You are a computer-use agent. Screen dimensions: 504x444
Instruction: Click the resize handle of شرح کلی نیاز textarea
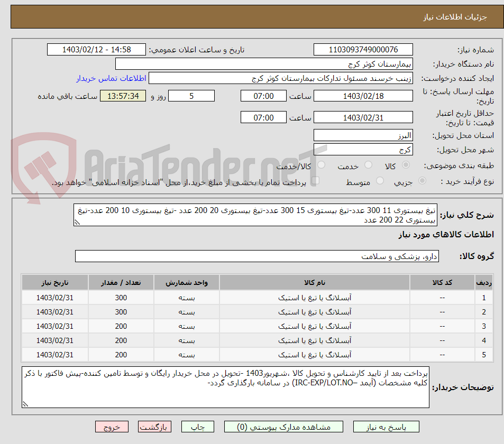coord(77,223)
